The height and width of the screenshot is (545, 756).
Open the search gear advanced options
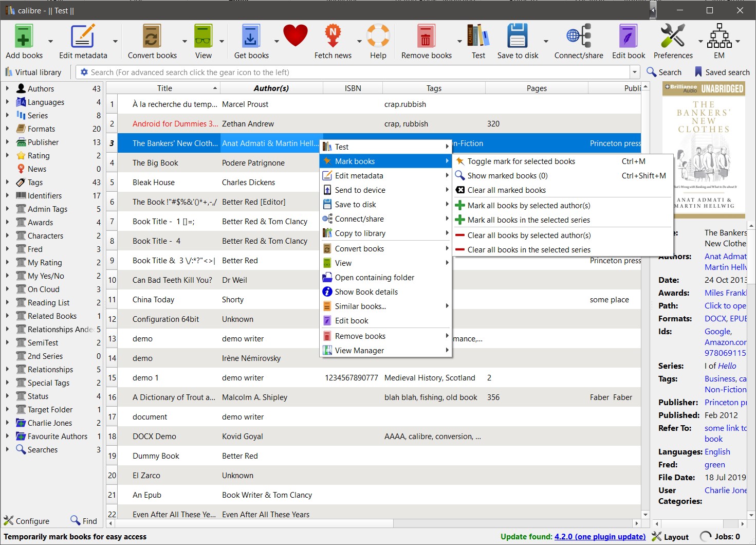click(x=84, y=72)
